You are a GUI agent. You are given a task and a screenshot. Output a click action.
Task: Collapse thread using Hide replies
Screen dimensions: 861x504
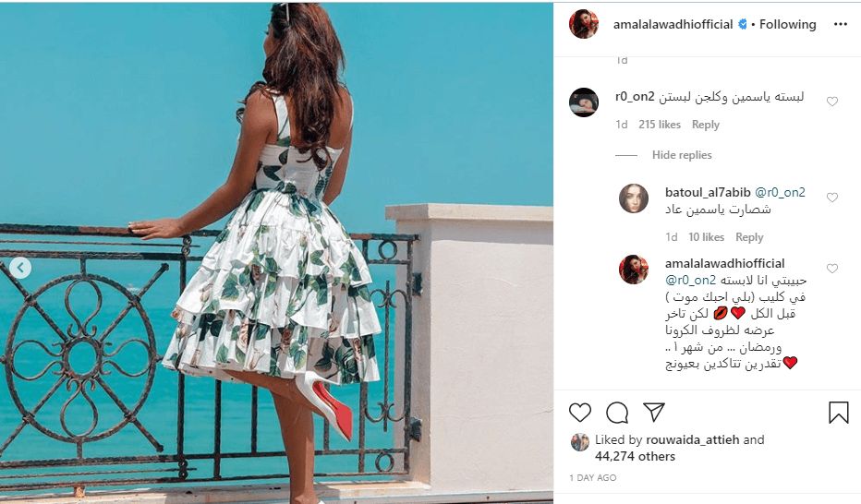pos(682,155)
